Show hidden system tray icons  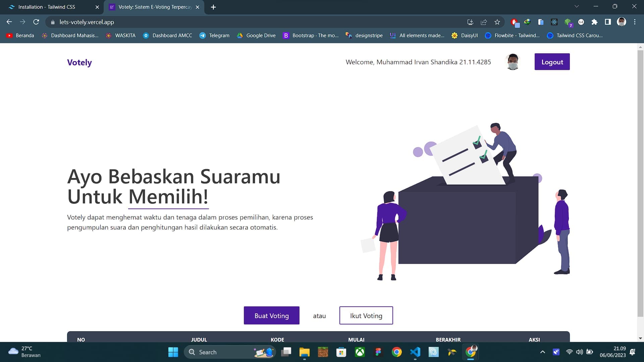click(542, 352)
